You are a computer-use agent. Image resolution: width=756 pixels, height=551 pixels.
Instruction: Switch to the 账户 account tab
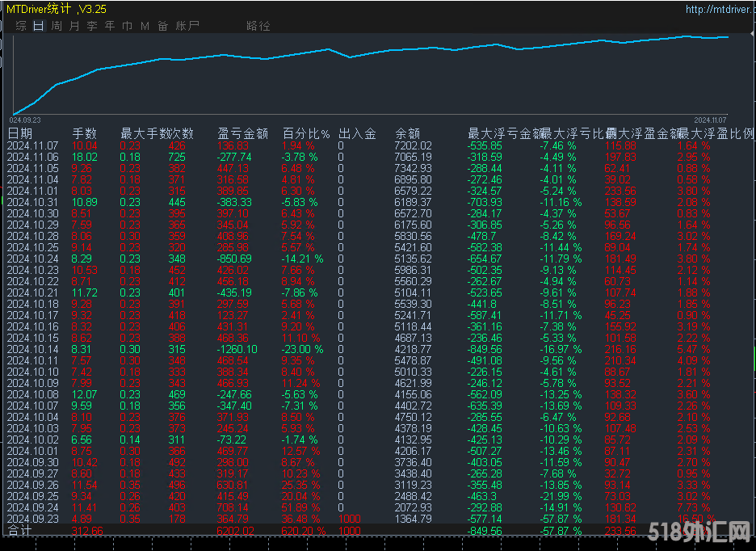coord(188,26)
